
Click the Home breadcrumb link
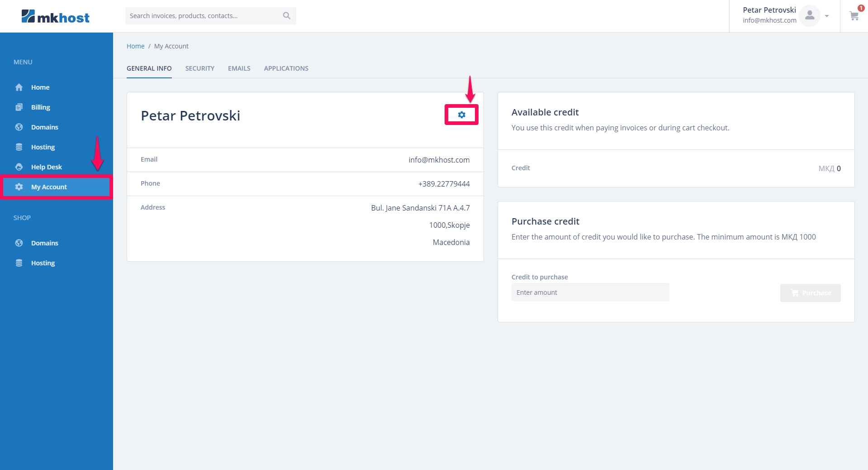(135, 46)
